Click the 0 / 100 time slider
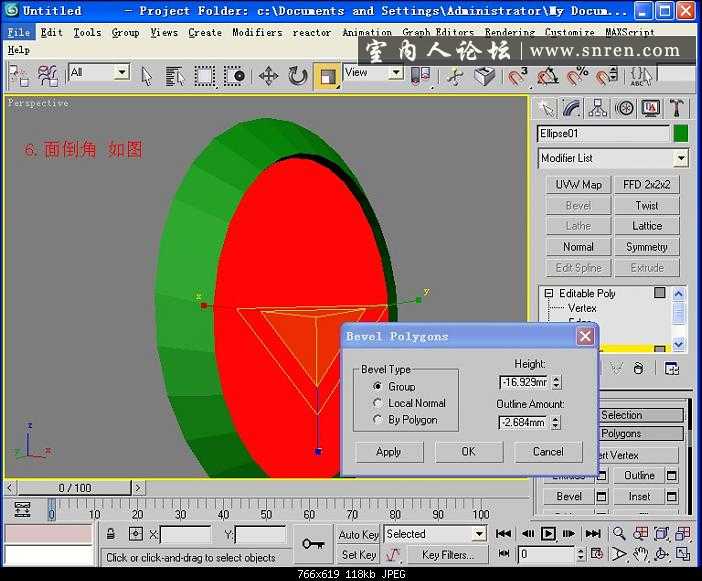The image size is (702, 581). click(75, 487)
